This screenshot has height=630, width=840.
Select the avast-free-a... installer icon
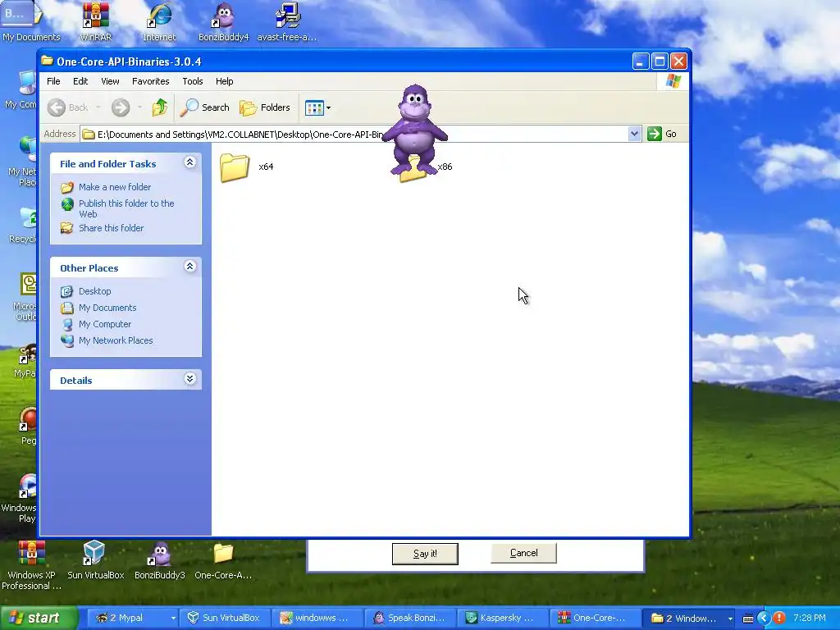(287, 22)
